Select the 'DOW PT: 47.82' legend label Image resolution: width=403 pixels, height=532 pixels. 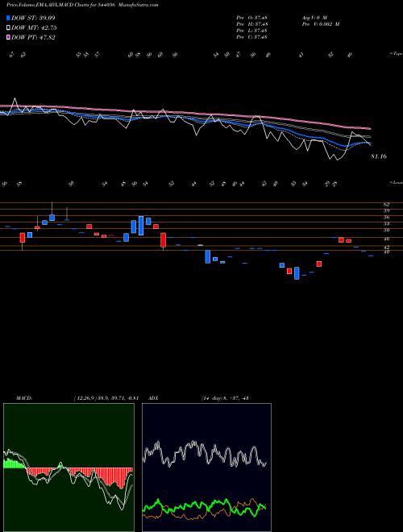point(33,37)
